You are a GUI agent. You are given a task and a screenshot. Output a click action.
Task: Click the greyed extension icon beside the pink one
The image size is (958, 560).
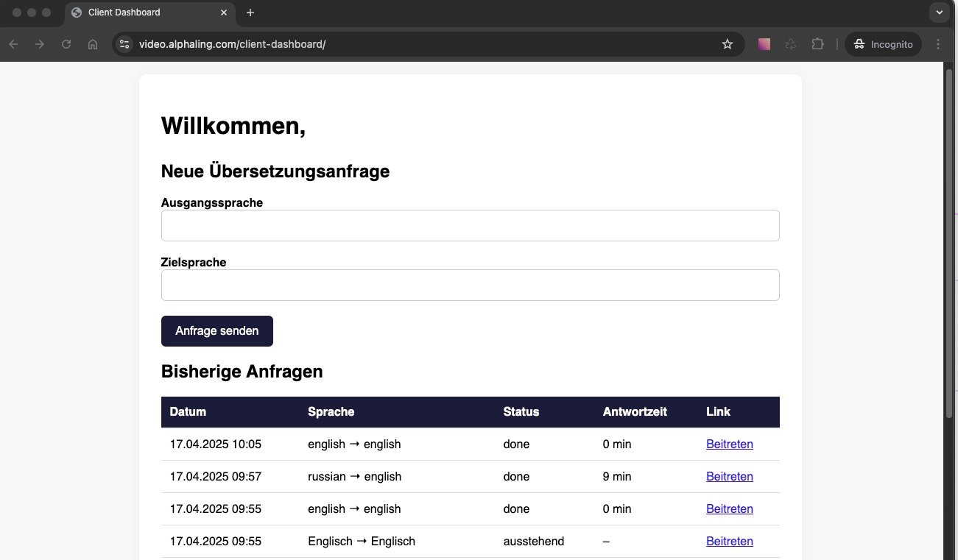(791, 44)
